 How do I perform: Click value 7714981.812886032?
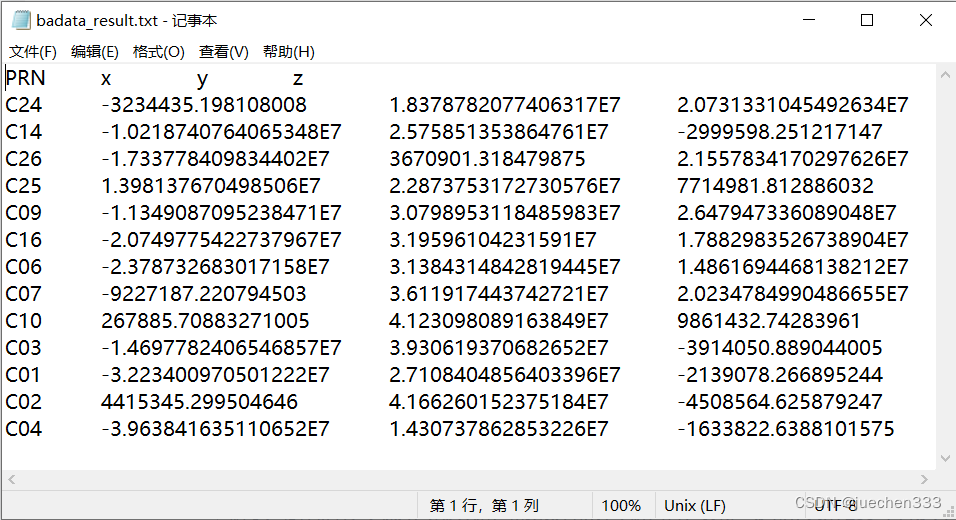pos(775,185)
